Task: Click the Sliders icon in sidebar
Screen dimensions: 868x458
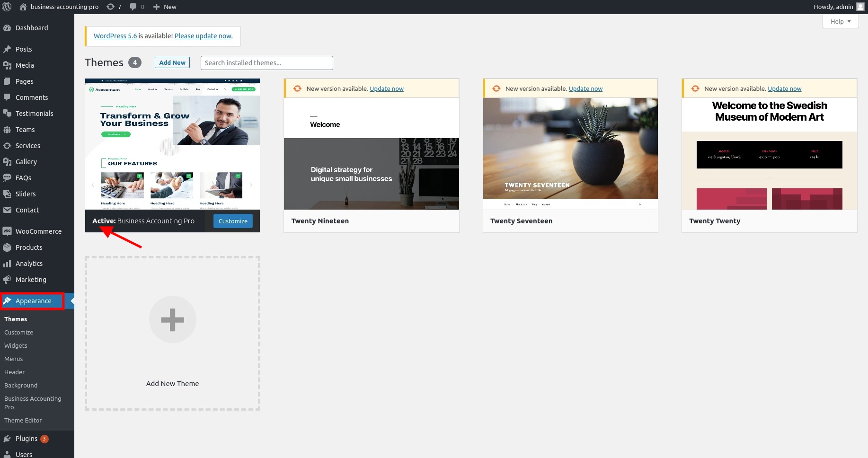Action: tap(7, 194)
